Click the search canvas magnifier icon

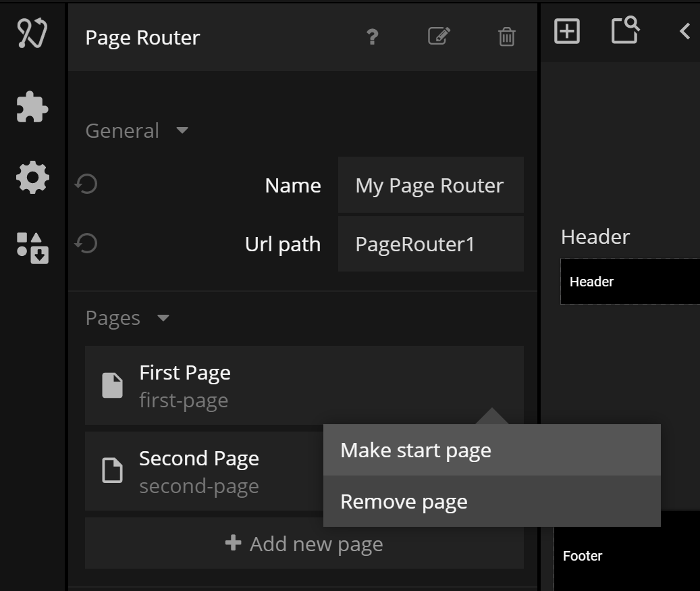[625, 30]
